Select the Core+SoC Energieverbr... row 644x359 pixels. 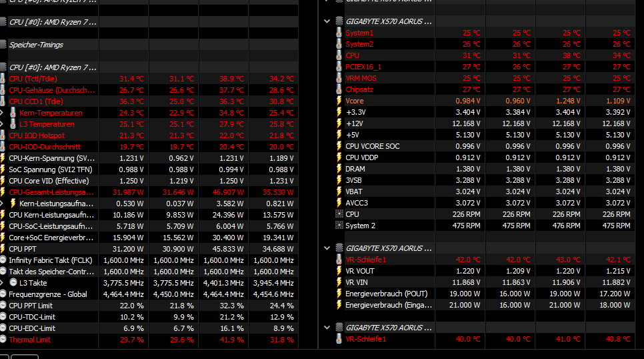pos(149,238)
